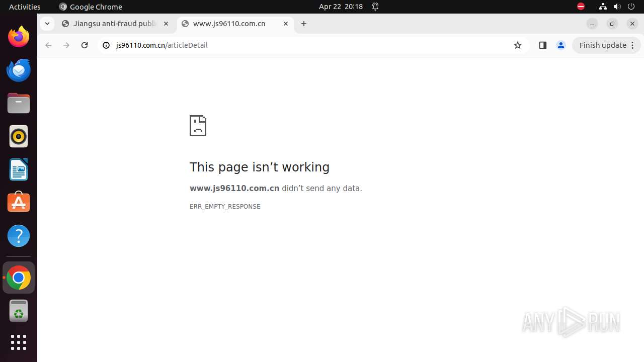Open power menu icon
Viewport: 644px width, 362px height.
(631, 7)
